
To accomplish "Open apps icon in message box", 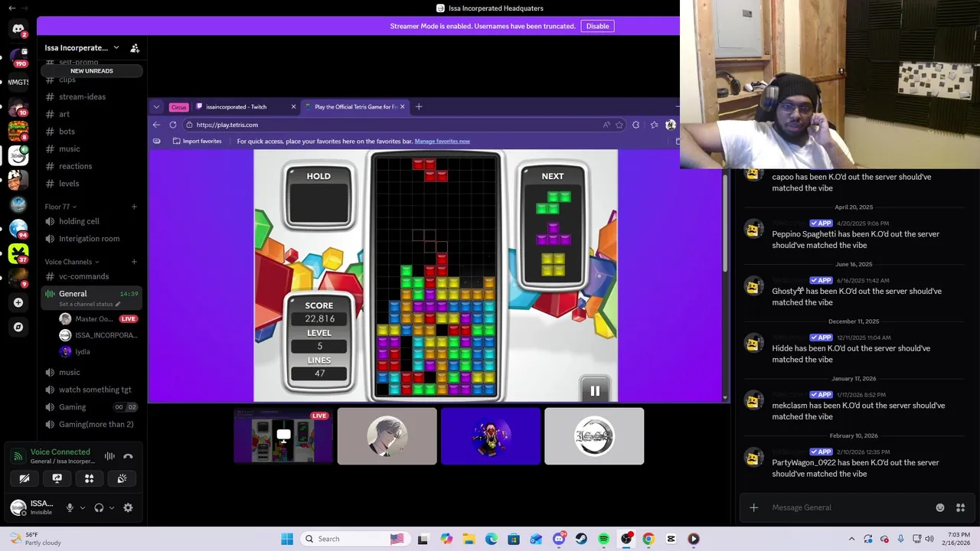I will tap(960, 507).
